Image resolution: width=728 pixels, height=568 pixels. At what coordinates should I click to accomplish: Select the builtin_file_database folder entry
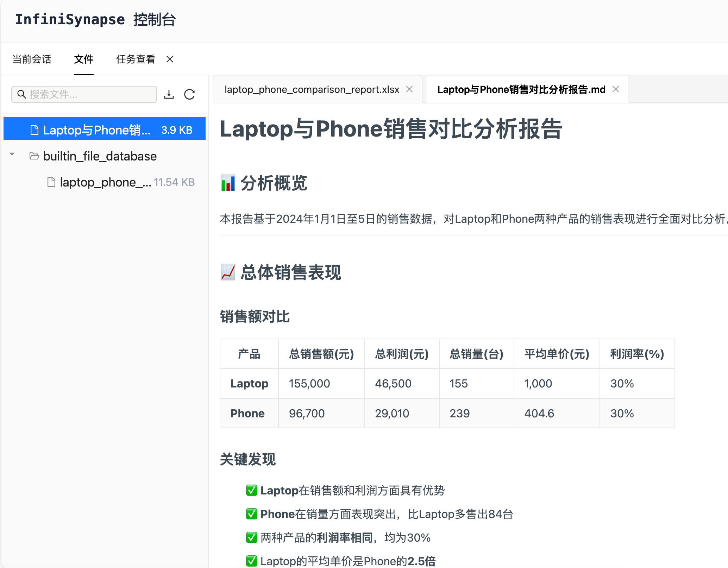[100, 156]
